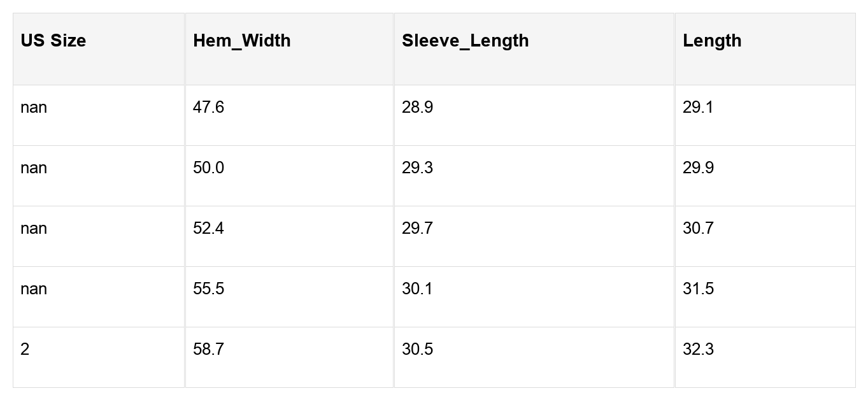
Task: Click the Hem_Width column header
Action: 242,41
